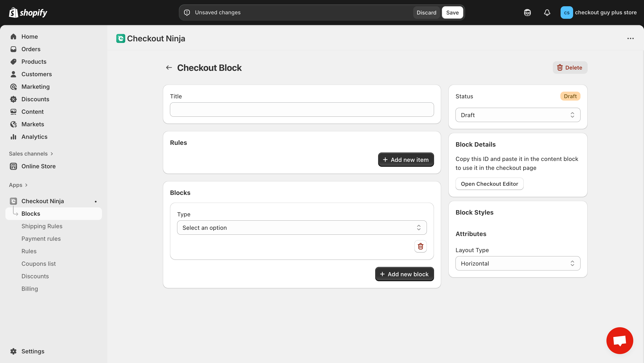Viewport: 644px width, 363px height.
Task: Click the red trash icon in Blocks section
Action: (420, 246)
